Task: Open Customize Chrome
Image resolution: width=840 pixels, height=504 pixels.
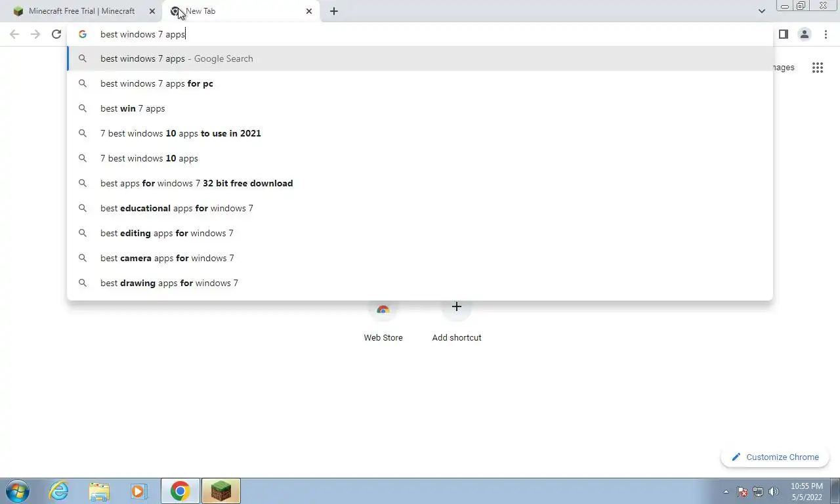Action: tap(775, 457)
